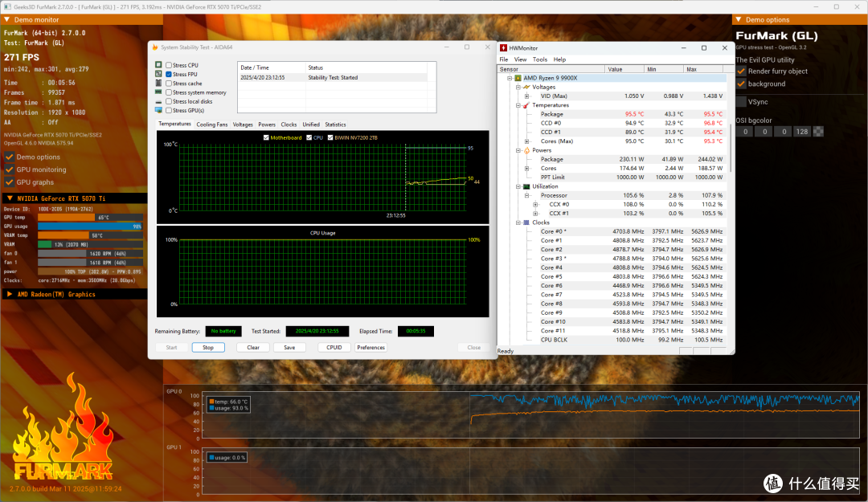The width and height of the screenshot is (868, 502).
Task: Enable the VSync checkbox in FurMark
Action: (741, 102)
